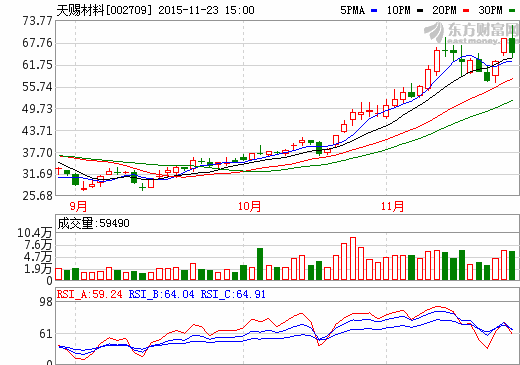Click the 30PM legend label
The width and height of the screenshot is (520, 365).
[490, 10]
